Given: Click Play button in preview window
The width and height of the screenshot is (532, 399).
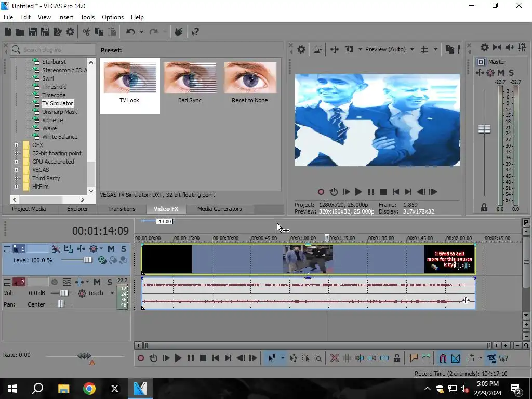Looking at the screenshot, I should point(358,192).
